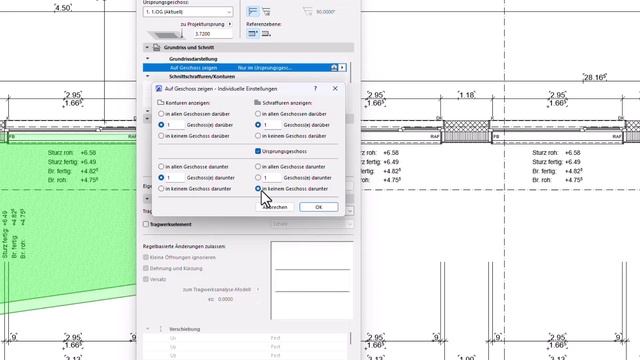The image size is (640, 360).
Task: Click the ez: 0.0000 offset value
Action: (225, 299)
